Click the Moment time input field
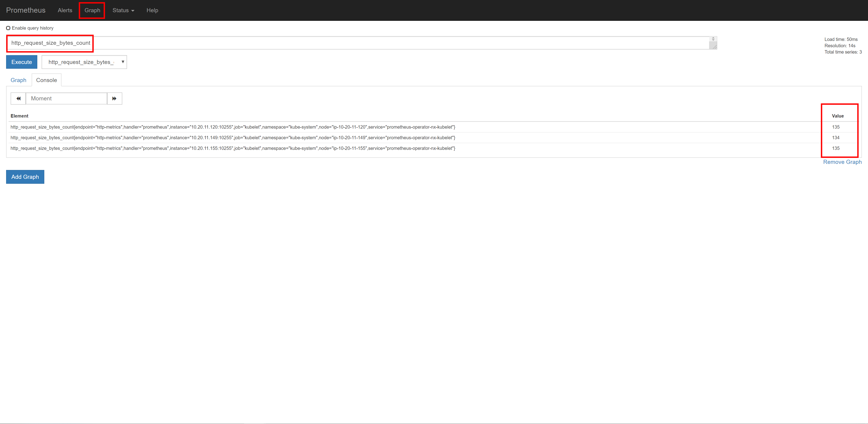 pyautogui.click(x=66, y=98)
